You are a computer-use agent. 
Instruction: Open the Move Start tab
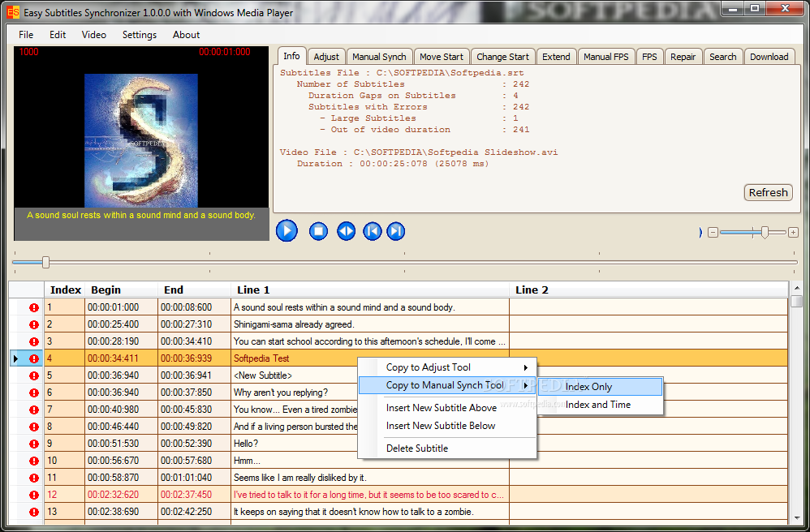click(x=442, y=57)
